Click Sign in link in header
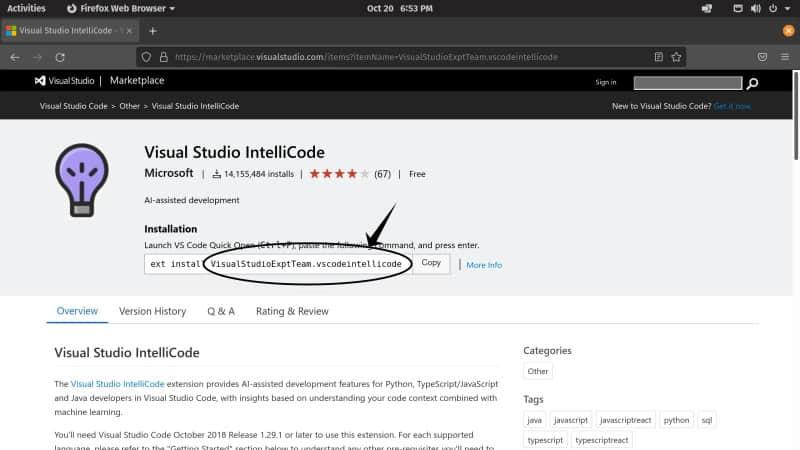800x450 pixels. [x=606, y=82]
